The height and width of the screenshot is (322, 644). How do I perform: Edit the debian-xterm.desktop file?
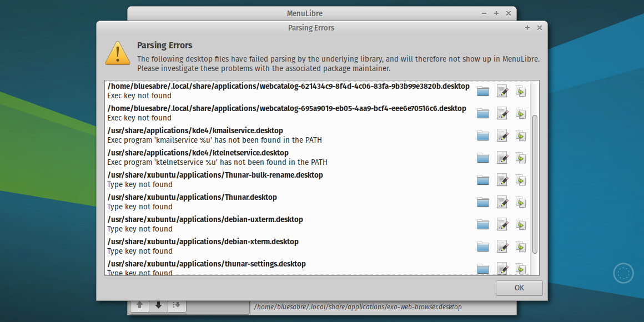click(502, 246)
